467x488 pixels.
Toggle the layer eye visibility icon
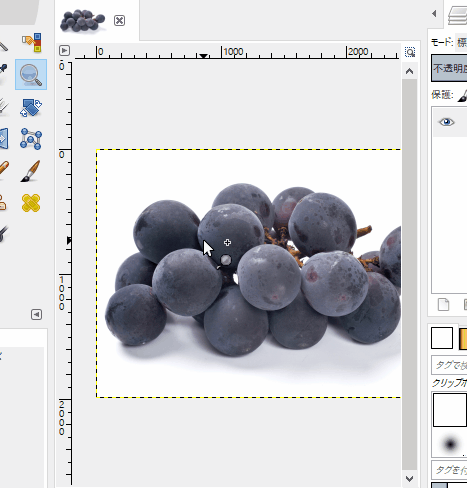[447, 122]
